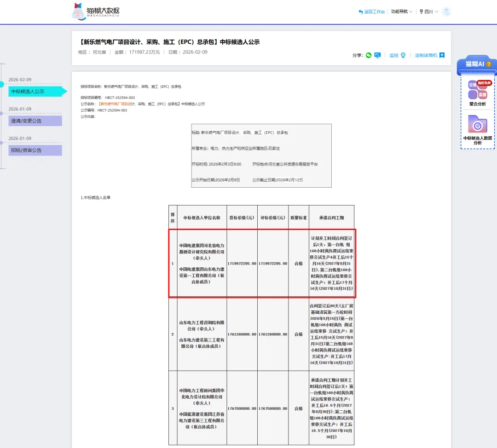Open 中标候选人数据分析 folder icon
The image size is (497, 448).
pos(477,124)
